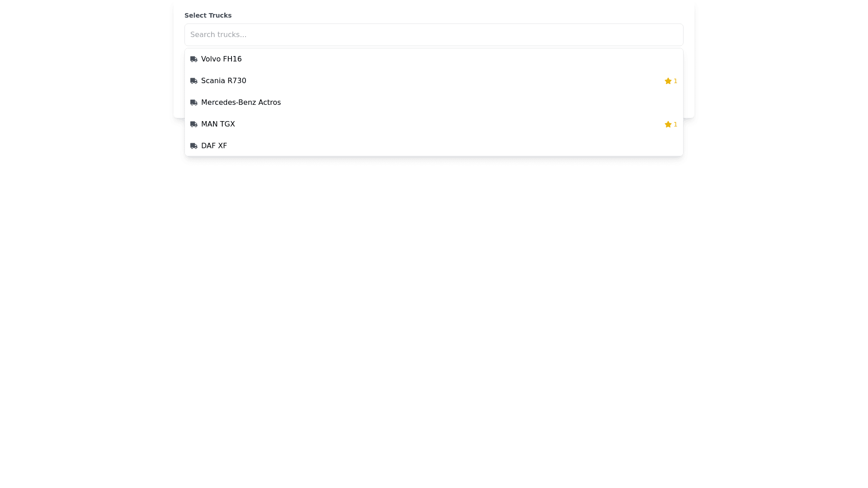This screenshot has height=488, width=868.
Task: Click the Select Trucks label
Action: [x=208, y=15]
